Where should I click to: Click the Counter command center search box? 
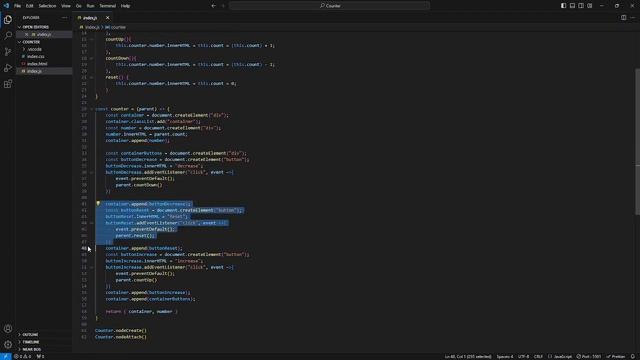tap(329, 6)
